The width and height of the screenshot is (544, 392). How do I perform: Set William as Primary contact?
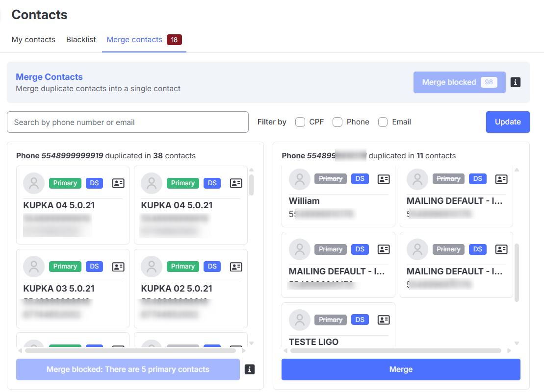(331, 179)
